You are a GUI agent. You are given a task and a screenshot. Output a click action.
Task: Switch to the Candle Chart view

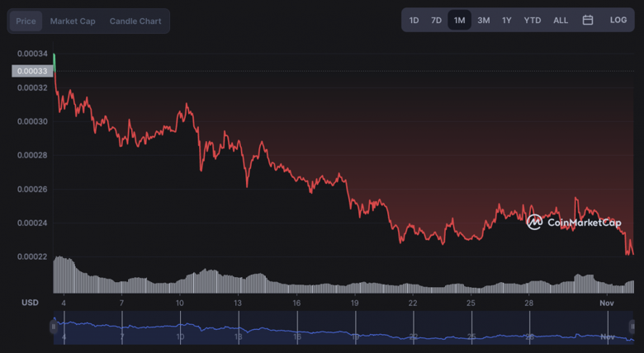tap(135, 21)
